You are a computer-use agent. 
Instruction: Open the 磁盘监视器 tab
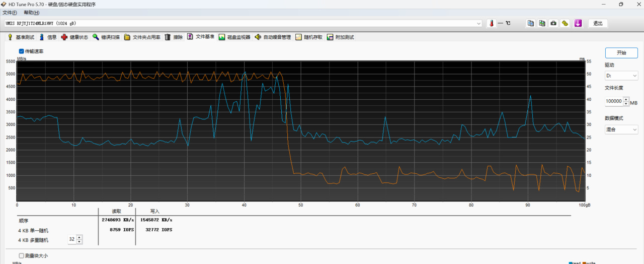tap(234, 37)
